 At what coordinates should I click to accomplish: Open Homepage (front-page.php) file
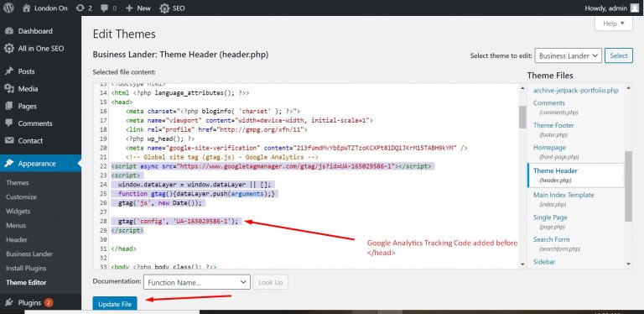(x=556, y=151)
